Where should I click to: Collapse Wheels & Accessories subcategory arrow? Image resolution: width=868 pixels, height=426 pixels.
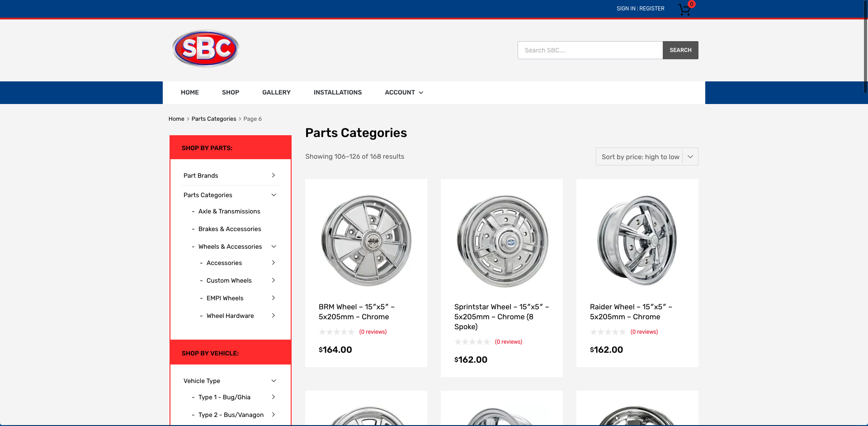click(x=274, y=246)
